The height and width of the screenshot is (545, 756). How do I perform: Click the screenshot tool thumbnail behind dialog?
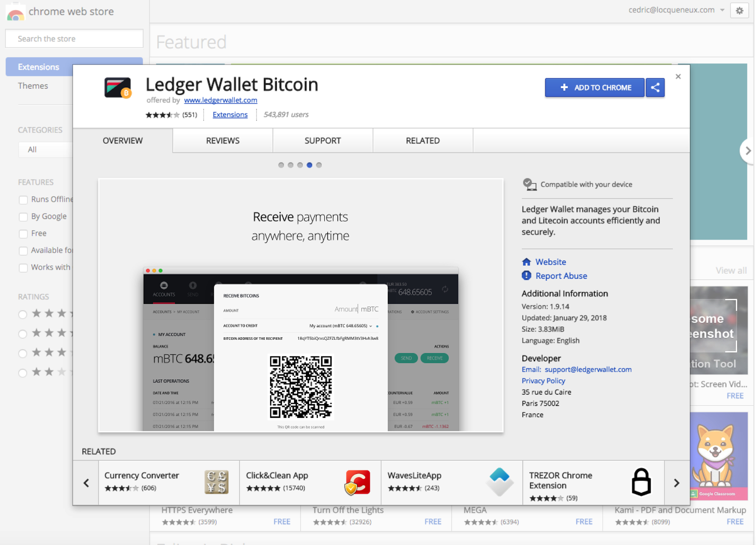point(719,330)
